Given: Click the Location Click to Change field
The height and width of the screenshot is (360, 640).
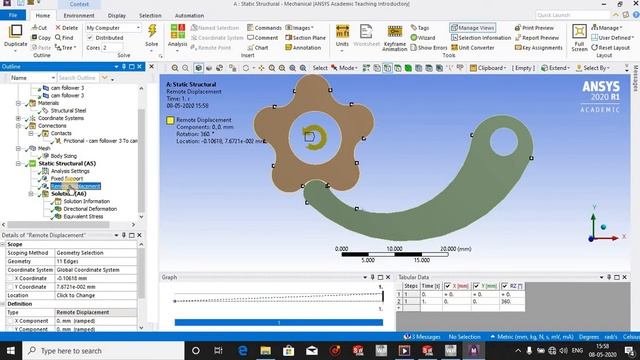Looking at the screenshot, I should click(96, 296).
